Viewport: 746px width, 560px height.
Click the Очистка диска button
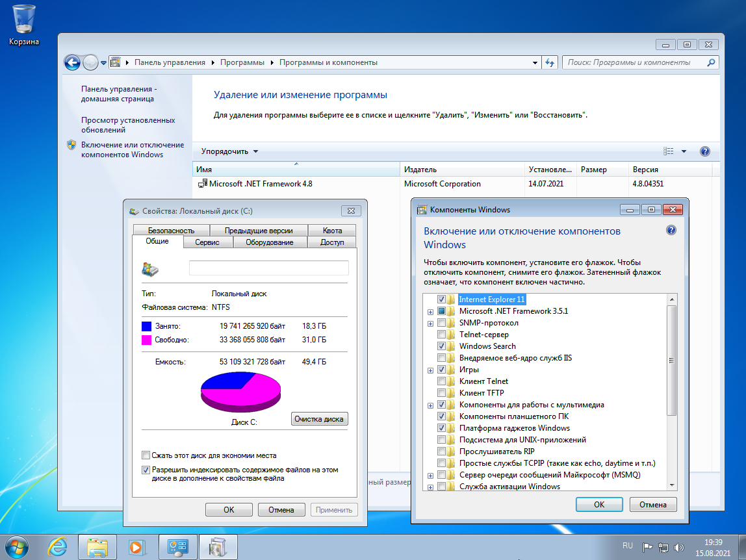pos(319,419)
